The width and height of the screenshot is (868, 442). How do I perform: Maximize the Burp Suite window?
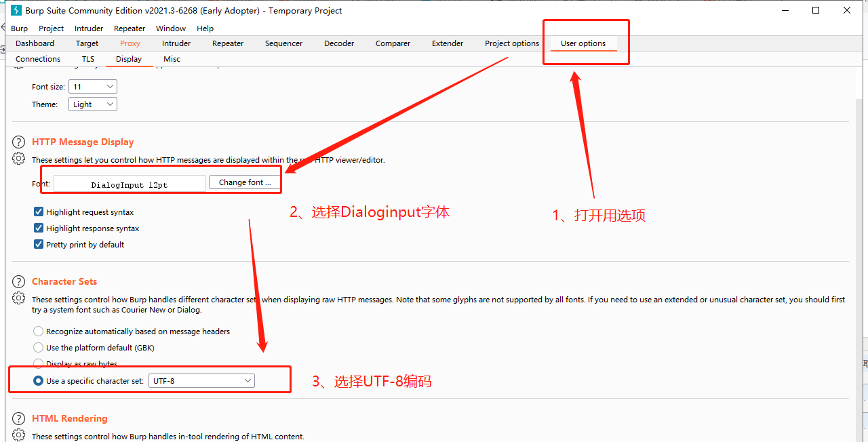pyautogui.click(x=816, y=10)
